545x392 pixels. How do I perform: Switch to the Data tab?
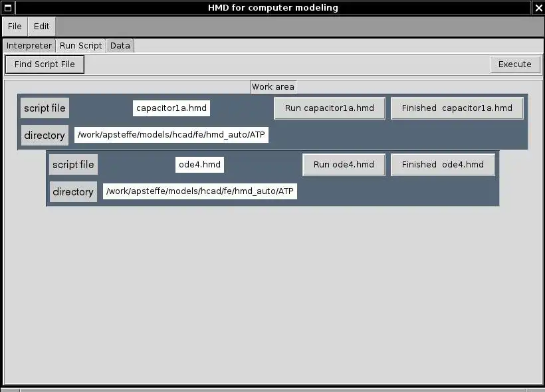(120, 46)
